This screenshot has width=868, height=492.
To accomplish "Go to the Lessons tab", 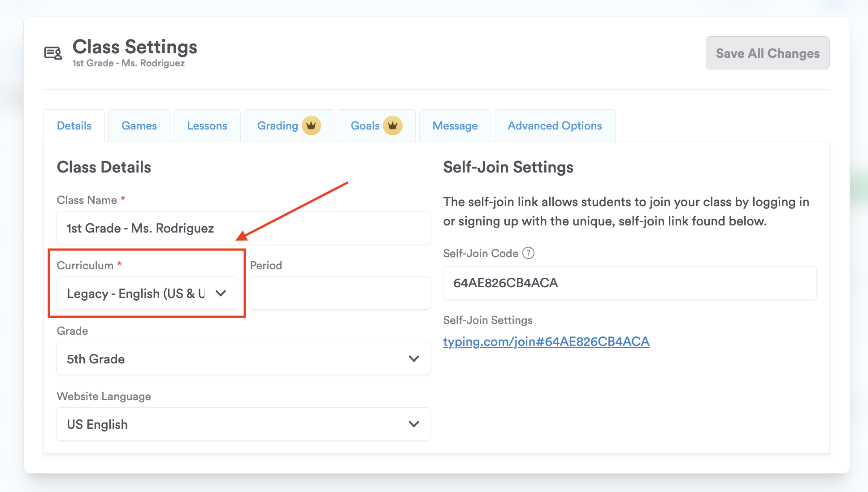I will [207, 126].
